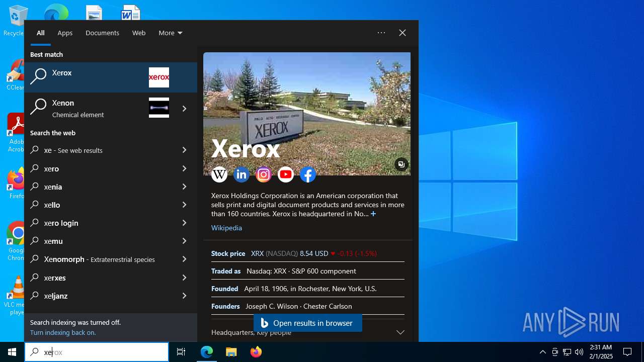Click the taskbar search input field
Viewport: 644px width, 362px height.
coord(97,352)
